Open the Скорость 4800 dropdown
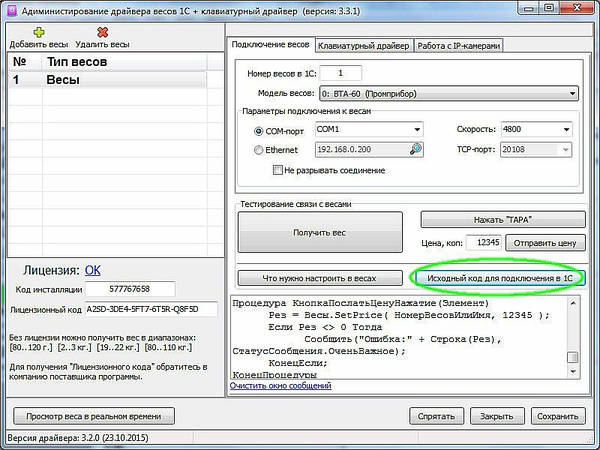The width and height of the screenshot is (600, 450). click(566, 130)
